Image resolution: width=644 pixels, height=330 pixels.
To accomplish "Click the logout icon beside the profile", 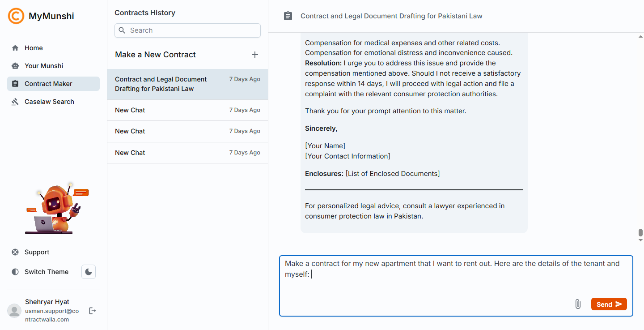I will 93,311.
